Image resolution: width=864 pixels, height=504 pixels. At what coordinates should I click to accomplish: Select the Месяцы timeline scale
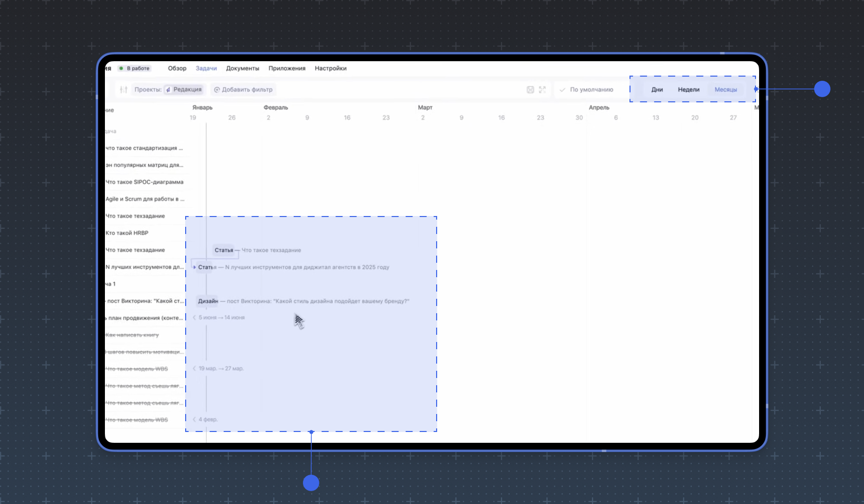pos(725,89)
